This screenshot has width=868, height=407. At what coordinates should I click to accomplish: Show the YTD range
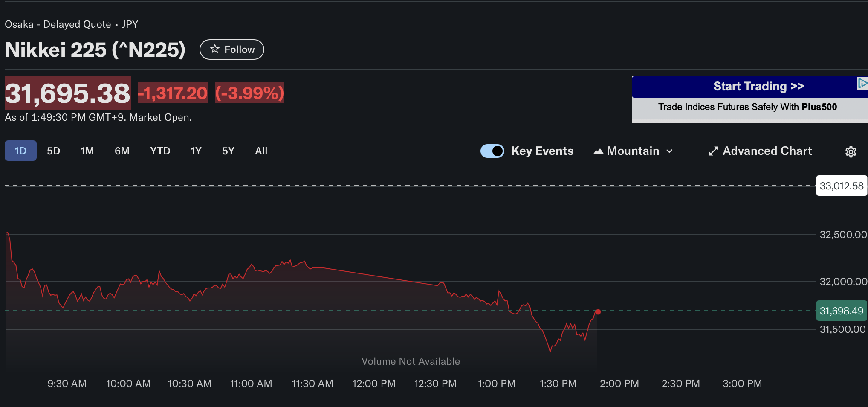point(160,151)
